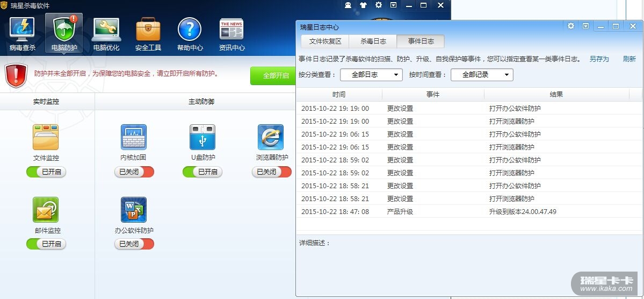This screenshot has height=299, width=644.
Task: Sort the log by 时间 column
Action: (x=339, y=94)
